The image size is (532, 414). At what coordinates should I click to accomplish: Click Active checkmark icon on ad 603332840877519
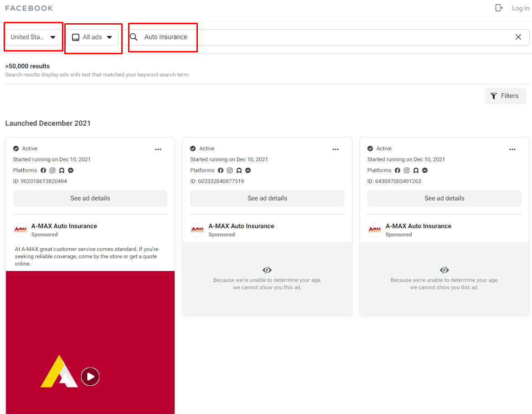click(x=193, y=148)
